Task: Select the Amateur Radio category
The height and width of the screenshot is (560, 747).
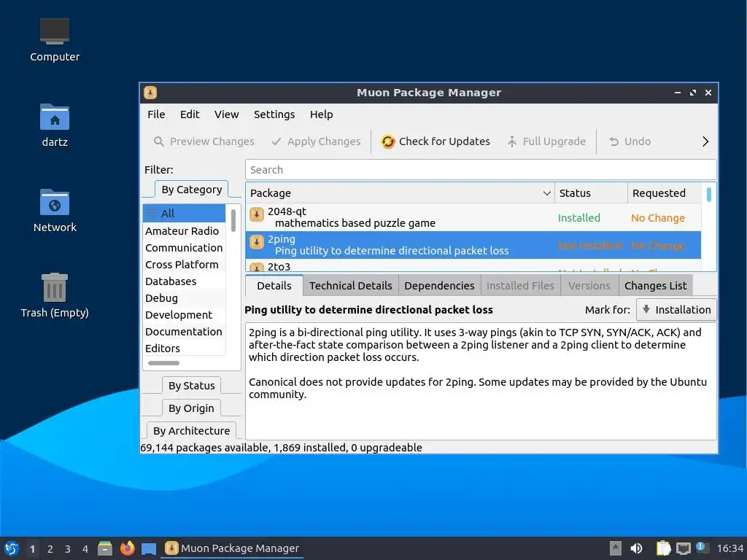Action: pos(184,231)
